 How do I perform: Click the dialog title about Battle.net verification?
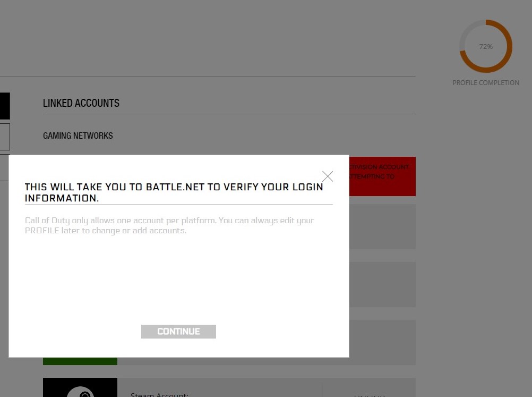(174, 192)
